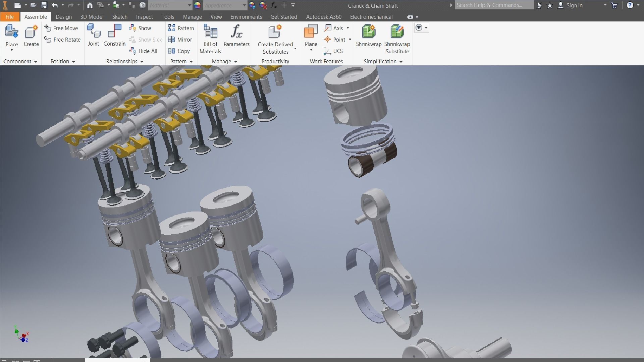Open the Autodesk A360 tab
This screenshot has width=644, height=362.
(x=324, y=17)
